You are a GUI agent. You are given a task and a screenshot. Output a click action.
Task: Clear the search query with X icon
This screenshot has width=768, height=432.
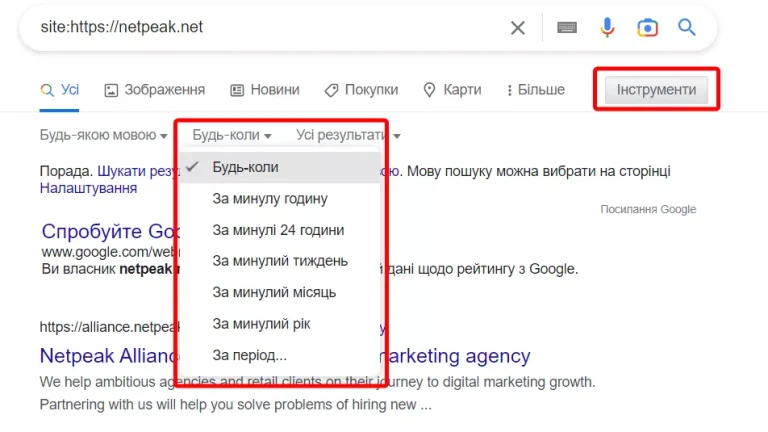click(x=518, y=28)
